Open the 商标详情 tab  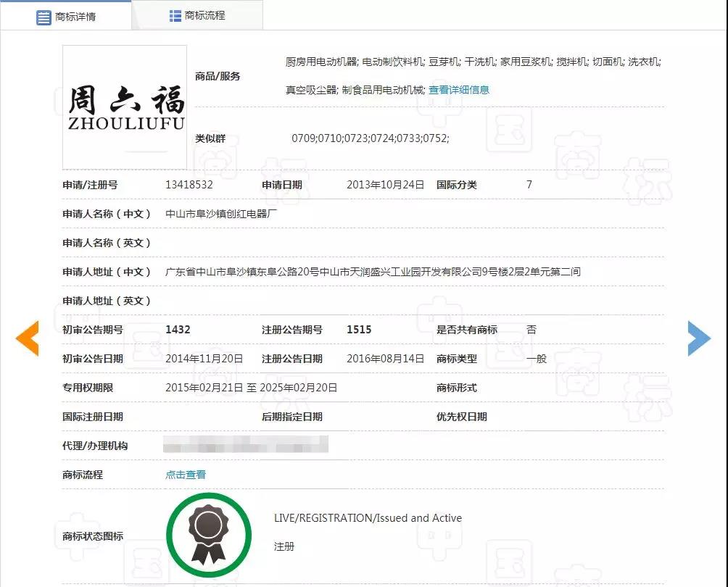tap(66, 17)
